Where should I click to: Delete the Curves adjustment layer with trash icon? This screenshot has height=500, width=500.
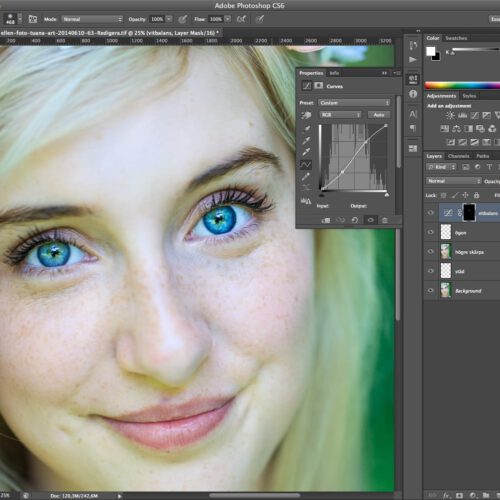[385, 220]
